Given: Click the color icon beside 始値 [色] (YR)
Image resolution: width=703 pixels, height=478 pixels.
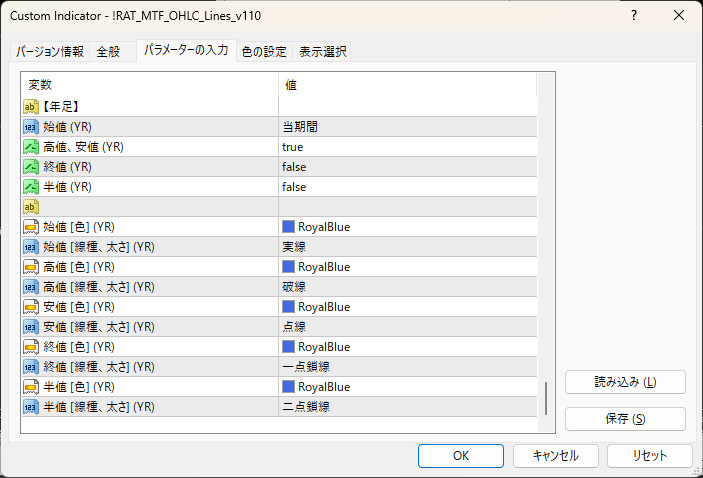Looking at the screenshot, I should click(x=31, y=227).
